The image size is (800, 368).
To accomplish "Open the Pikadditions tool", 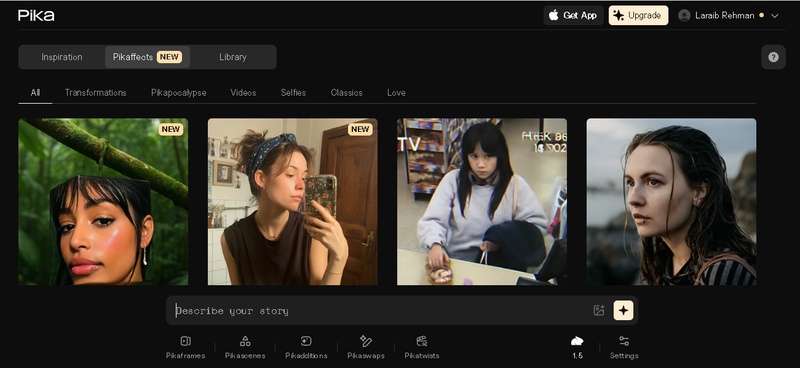I will click(306, 347).
